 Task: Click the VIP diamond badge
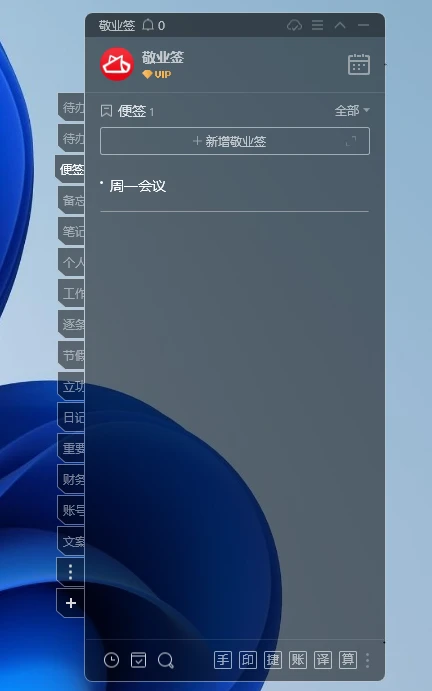(156, 74)
